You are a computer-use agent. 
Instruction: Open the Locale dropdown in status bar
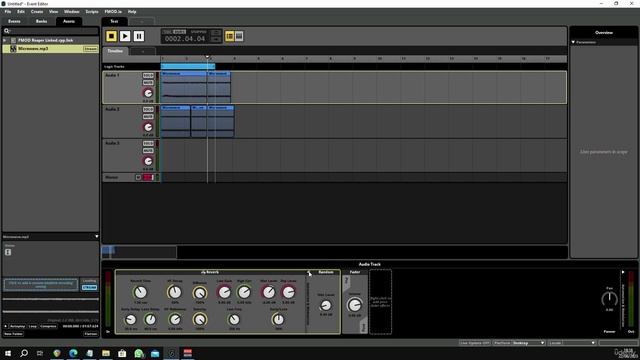coord(572,343)
